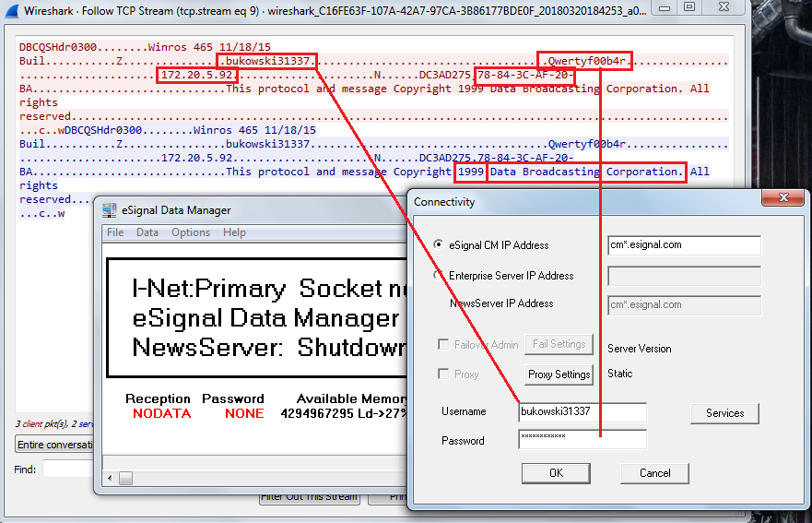The image size is (812, 523).
Task: Toggle the Failover Admin checkbox
Action: click(443, 344)
